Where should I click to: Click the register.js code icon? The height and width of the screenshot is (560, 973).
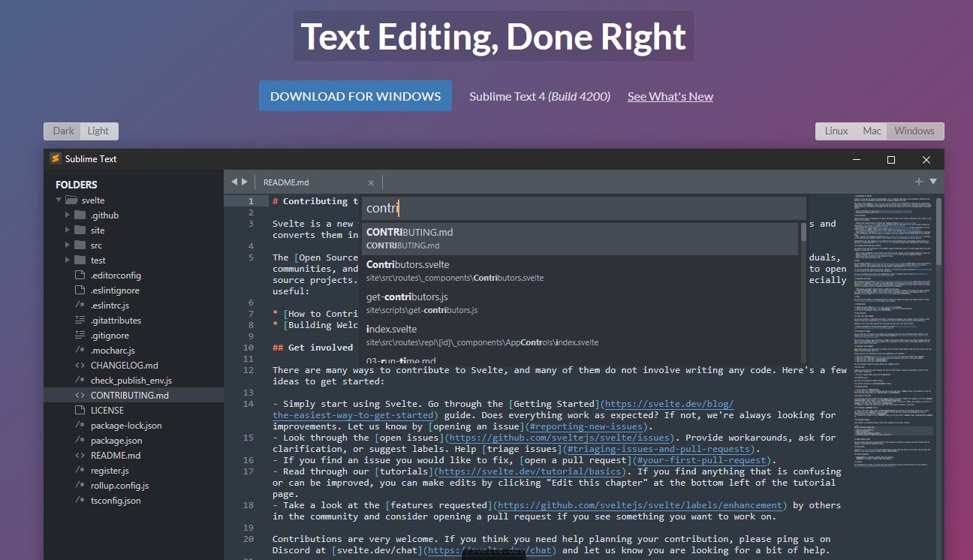(x=80, y=471)
